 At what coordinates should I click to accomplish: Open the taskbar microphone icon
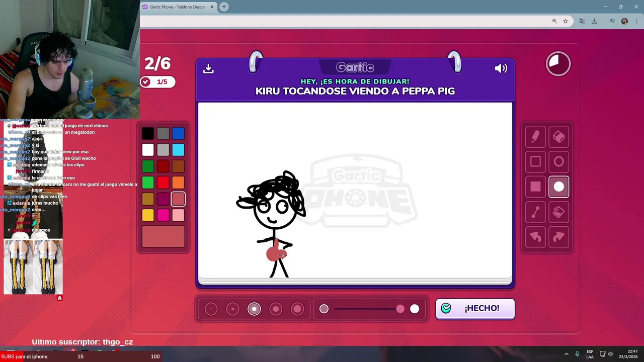577,354
